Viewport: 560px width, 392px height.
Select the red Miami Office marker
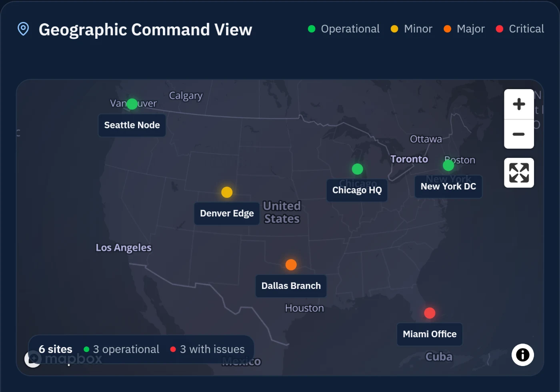(x=430, y=313)
